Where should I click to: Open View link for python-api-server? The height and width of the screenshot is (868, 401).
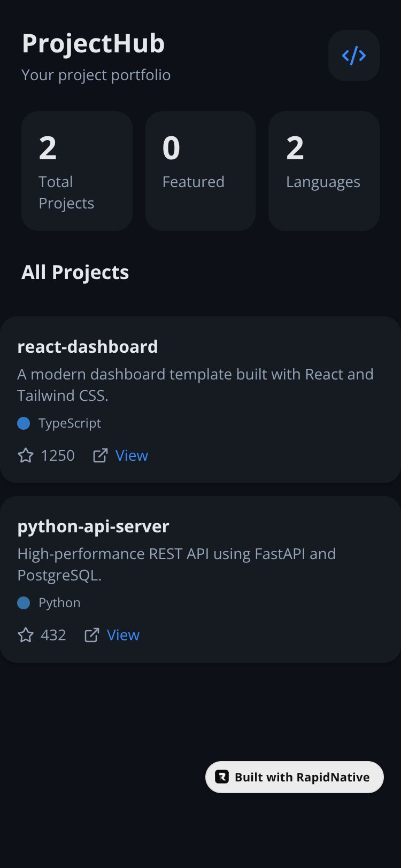pyautogui.click(x=123, y=635)
